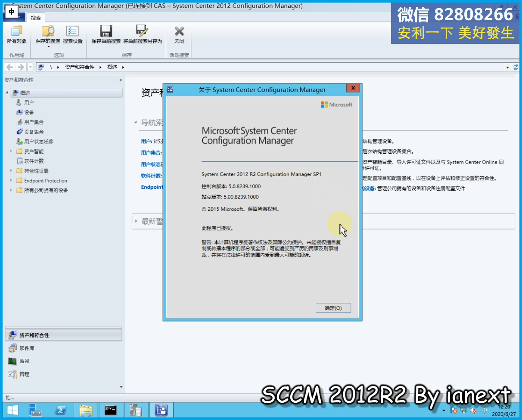Open the taskbar clock showing 12:20
This screenshot has width=522, height=420.
click(503, 410)
